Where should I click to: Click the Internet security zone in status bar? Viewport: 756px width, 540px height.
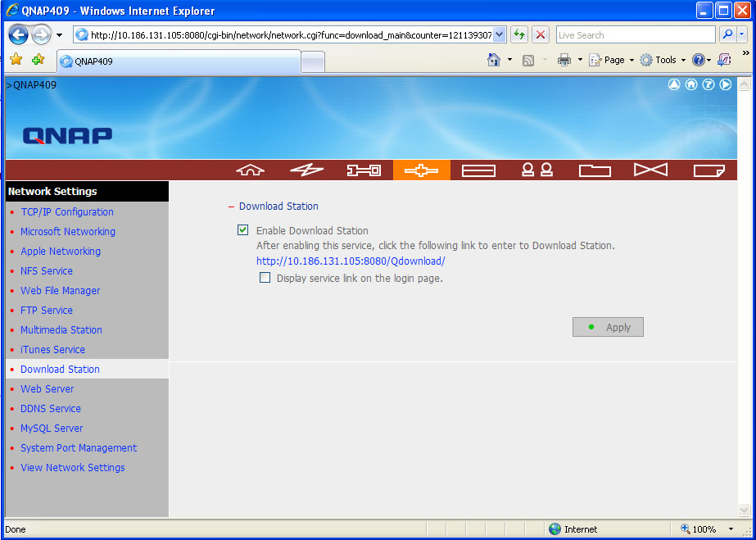click(x=573, y=529)
